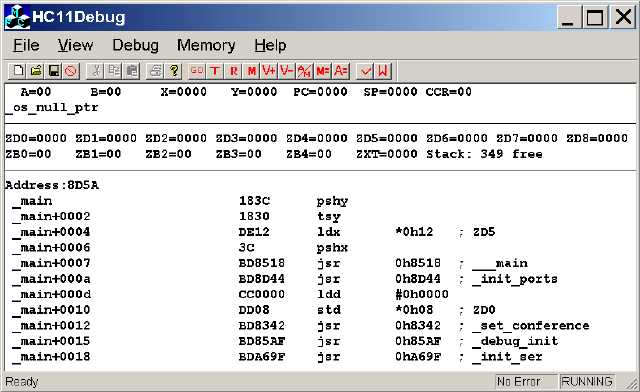
Task: Click the CCR=00 register value
Action: click(x=449, y=91)
